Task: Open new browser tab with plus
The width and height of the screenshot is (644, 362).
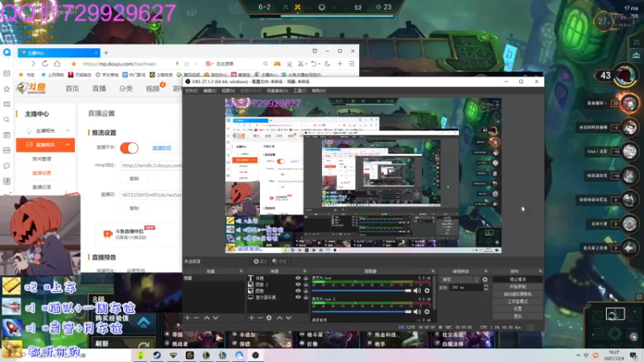Action: (106, 53)
